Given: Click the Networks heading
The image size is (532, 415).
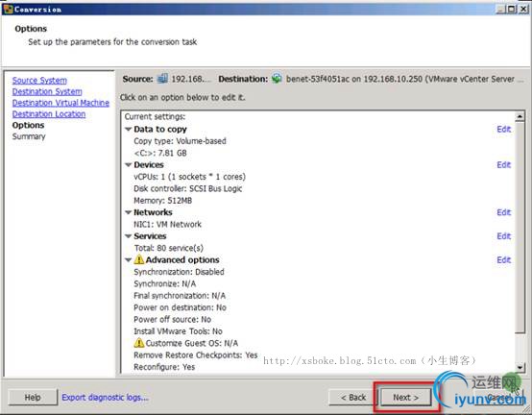Looking at the screenshot, I should coord(153,212).
